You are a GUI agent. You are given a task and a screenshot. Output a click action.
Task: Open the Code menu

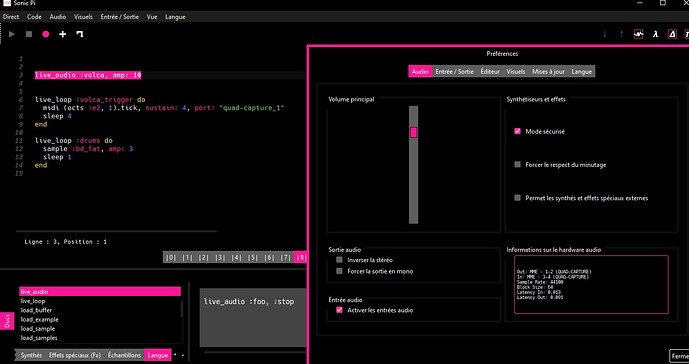(x=34, y=17)
